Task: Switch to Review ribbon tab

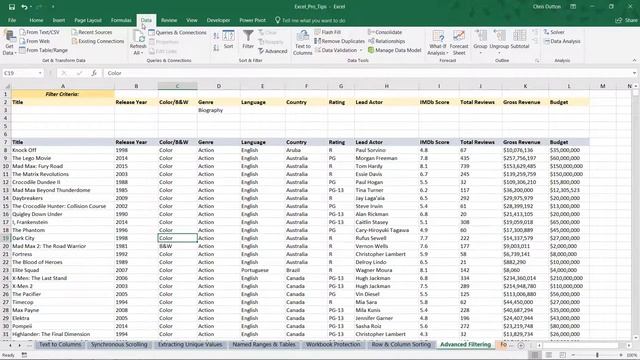Action: (169, 20)
